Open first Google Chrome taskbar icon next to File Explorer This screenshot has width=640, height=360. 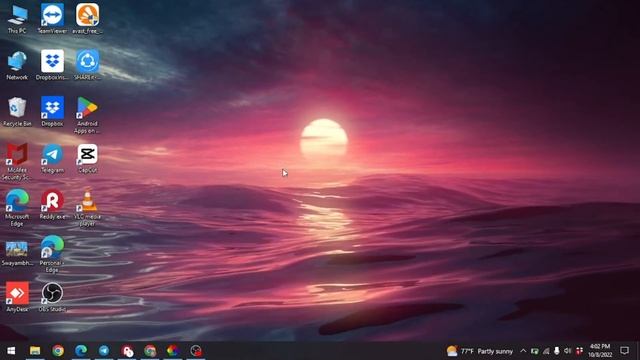(58, 351)
